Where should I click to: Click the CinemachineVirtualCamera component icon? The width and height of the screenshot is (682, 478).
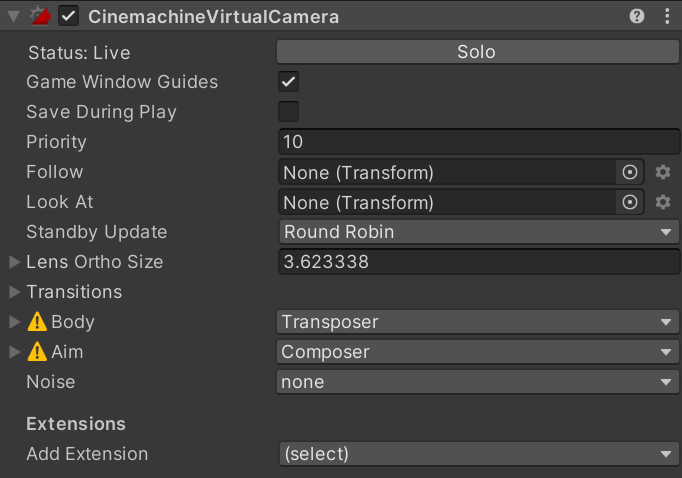(41, 16)
